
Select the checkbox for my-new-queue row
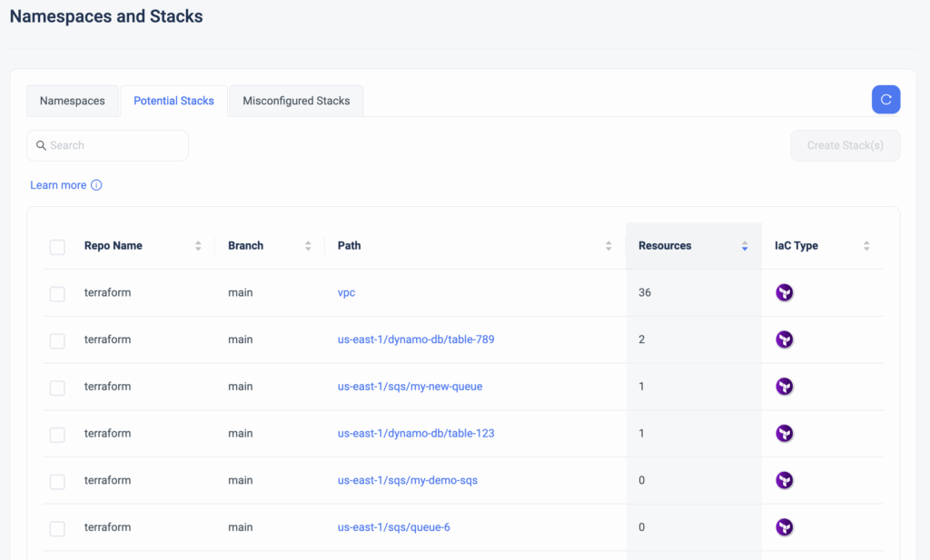click(57, 388)
